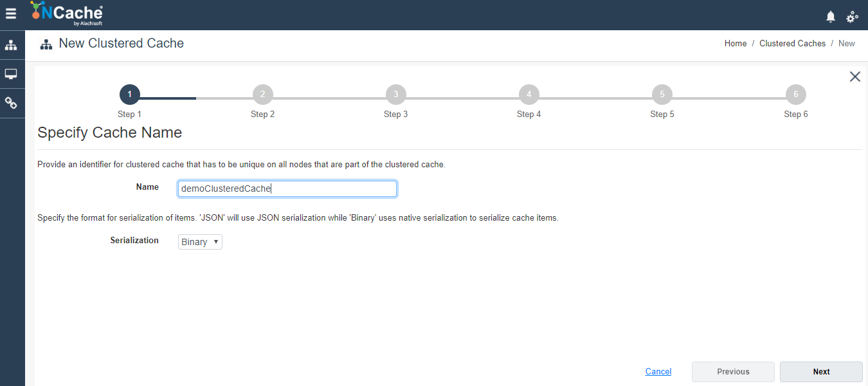Image resolution: width=868 pixels, height=386 pixels.
Task: Open the settings gears icon
Action: pyautogui.click(x=852, y=17)
